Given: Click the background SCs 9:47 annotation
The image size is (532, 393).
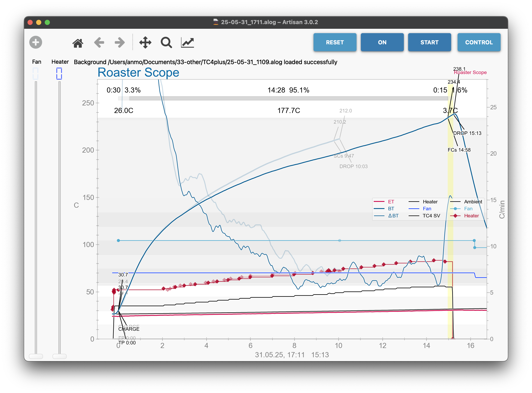Looking at the screenshot, I should (344, 156).
